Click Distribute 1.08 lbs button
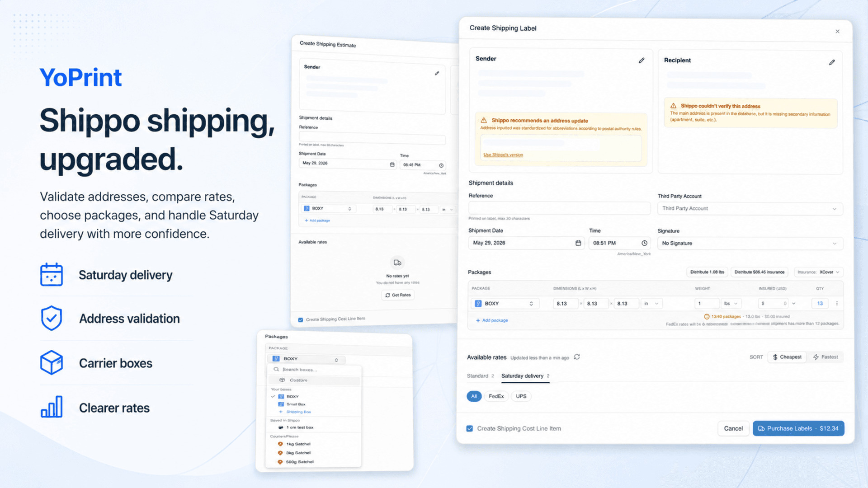868x488 pixels. coord(707,272)
